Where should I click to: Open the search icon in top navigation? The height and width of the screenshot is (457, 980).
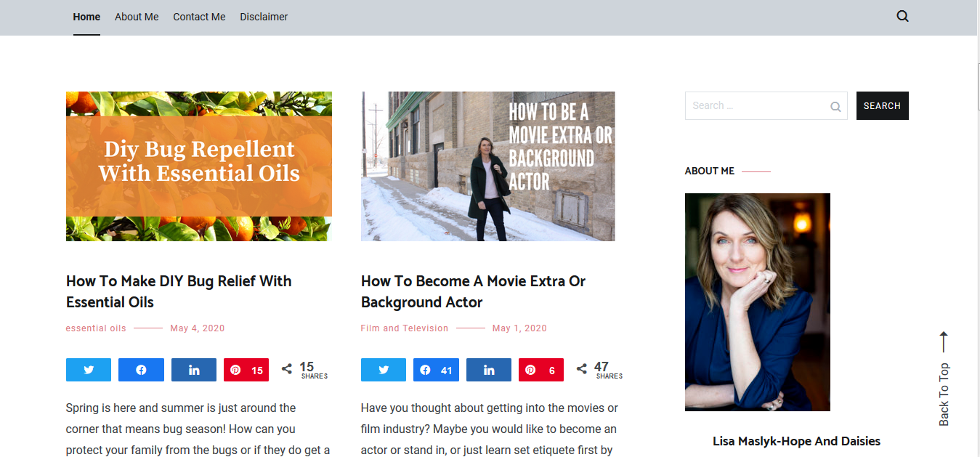click(x=902, y=17)
